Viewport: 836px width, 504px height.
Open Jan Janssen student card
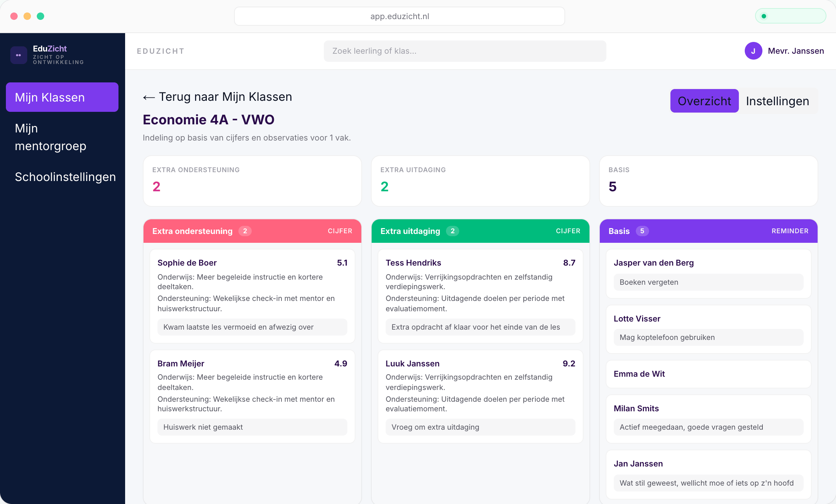click(709, 475)
